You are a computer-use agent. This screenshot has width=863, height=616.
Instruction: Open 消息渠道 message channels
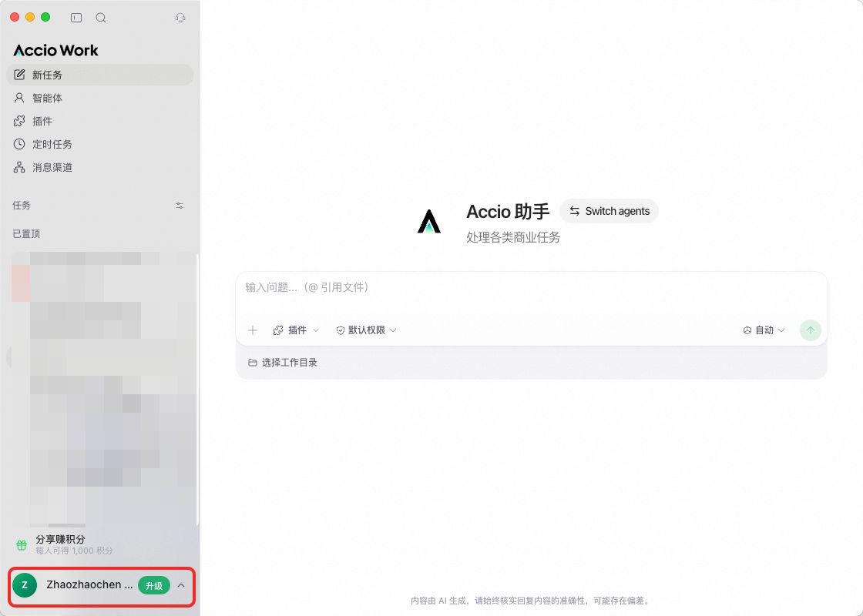tap(99, 167)
